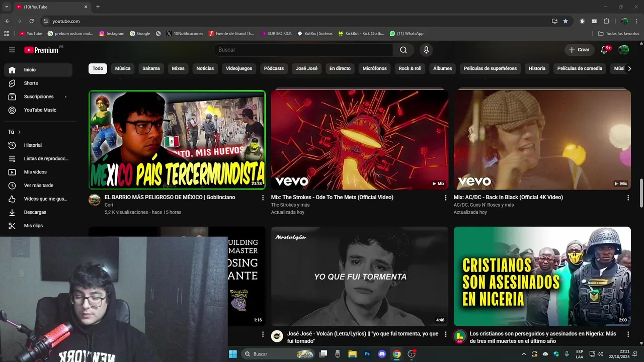
Task: Click the Crear button
Action: pyautogui.click(x=579, y=50)
